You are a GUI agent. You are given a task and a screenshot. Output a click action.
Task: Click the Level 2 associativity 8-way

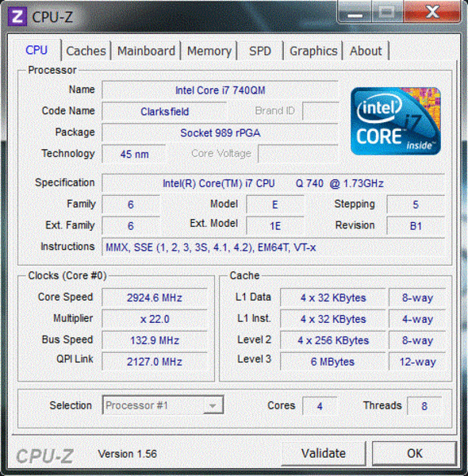coord(417,340)
